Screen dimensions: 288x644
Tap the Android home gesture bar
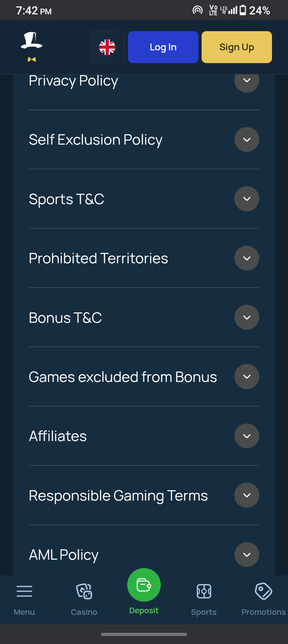pyautogui.click(x=144, y=634)
